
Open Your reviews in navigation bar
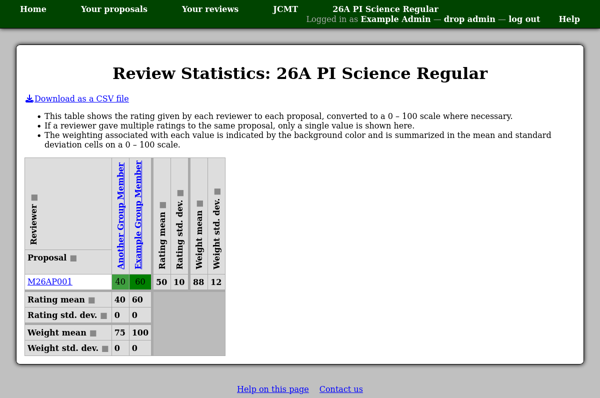pyautogui.click(x=210, y=9)
